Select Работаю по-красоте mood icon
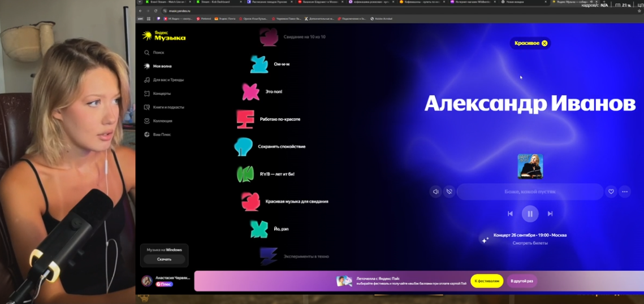 pos(245,119)
